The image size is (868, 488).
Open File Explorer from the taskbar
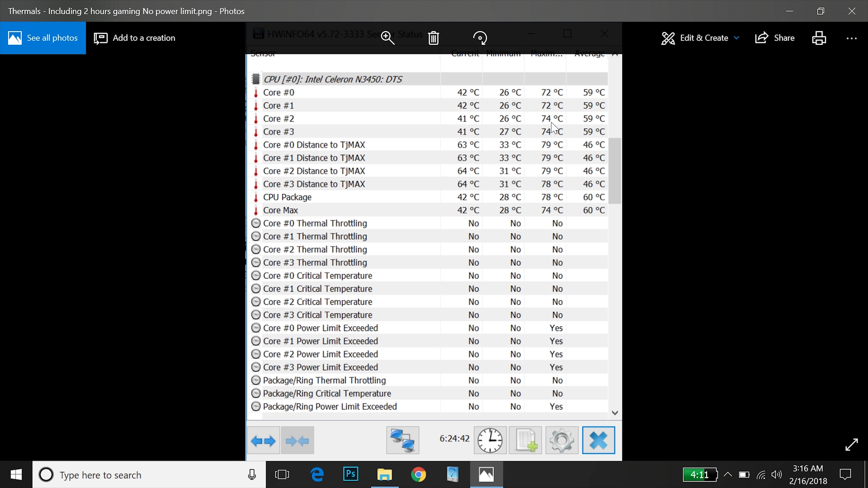pyautogui.click(x=384, y=474)
